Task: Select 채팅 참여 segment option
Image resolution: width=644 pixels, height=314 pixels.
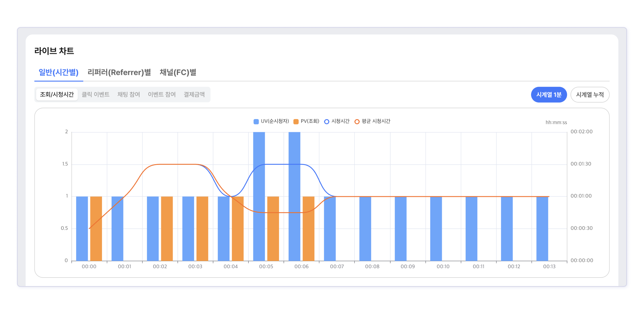Action: coord(129,94)
